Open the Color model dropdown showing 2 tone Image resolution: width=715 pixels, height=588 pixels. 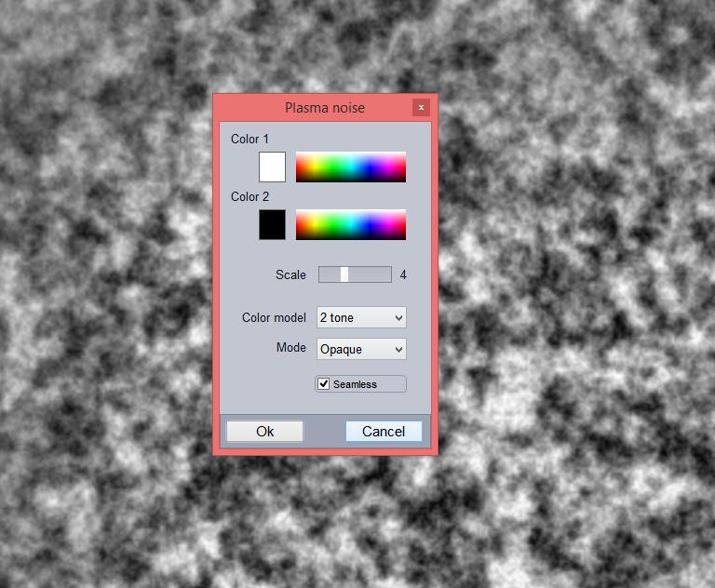click(361, 318)
